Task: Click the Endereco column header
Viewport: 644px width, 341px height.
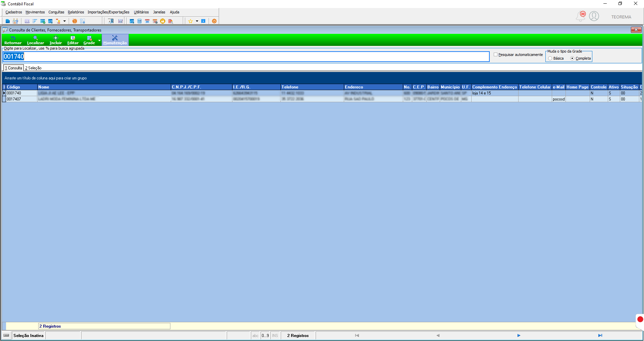Action: (373, 87)
